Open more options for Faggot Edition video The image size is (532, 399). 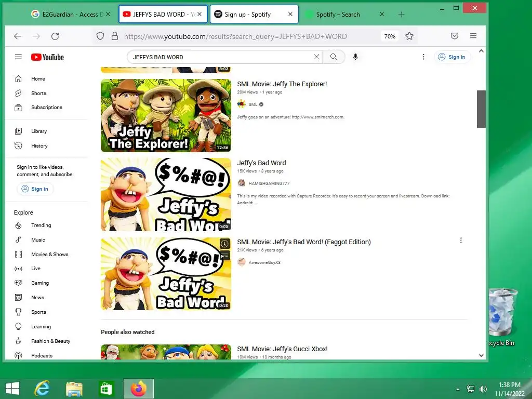point(461,241)
